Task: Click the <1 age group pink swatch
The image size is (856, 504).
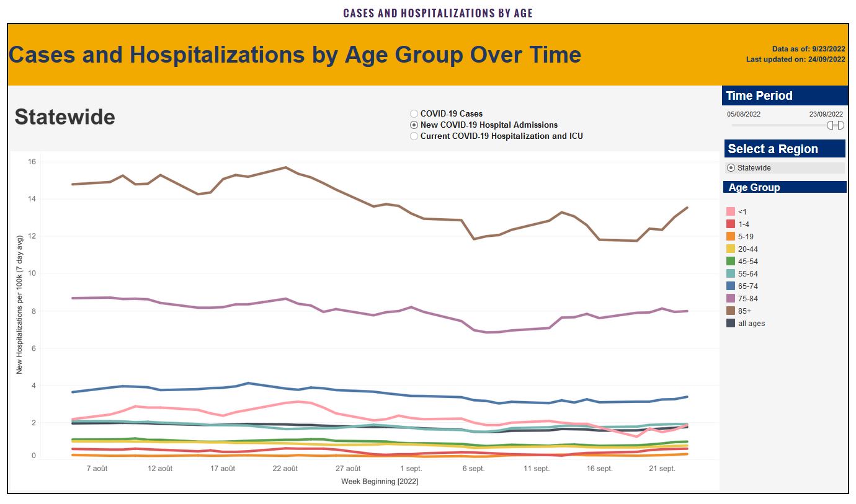Action: [731, 211]
